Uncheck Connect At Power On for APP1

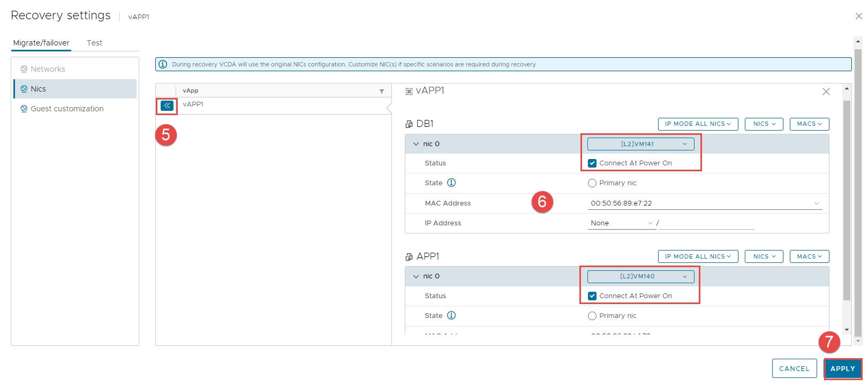coord(592,296)
